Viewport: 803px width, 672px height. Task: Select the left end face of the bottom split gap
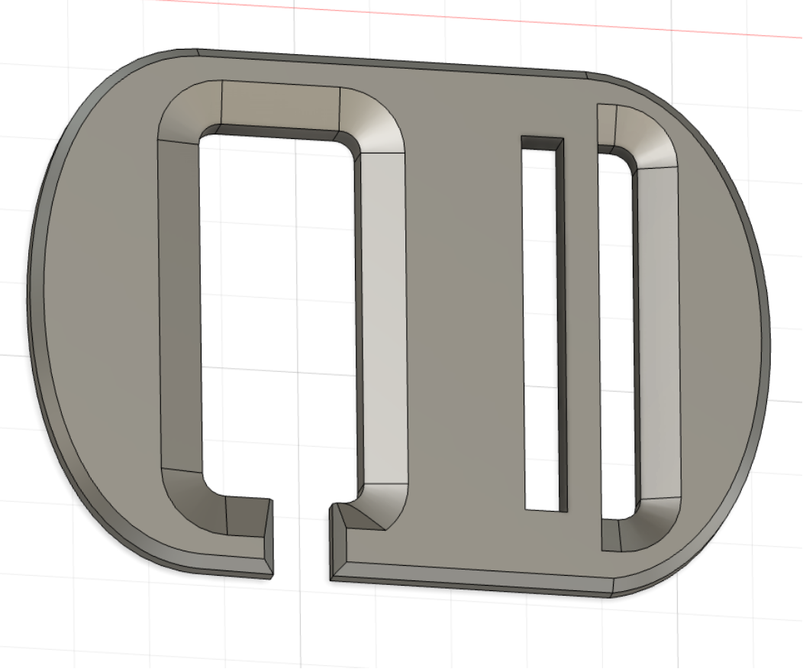(269, 538)
